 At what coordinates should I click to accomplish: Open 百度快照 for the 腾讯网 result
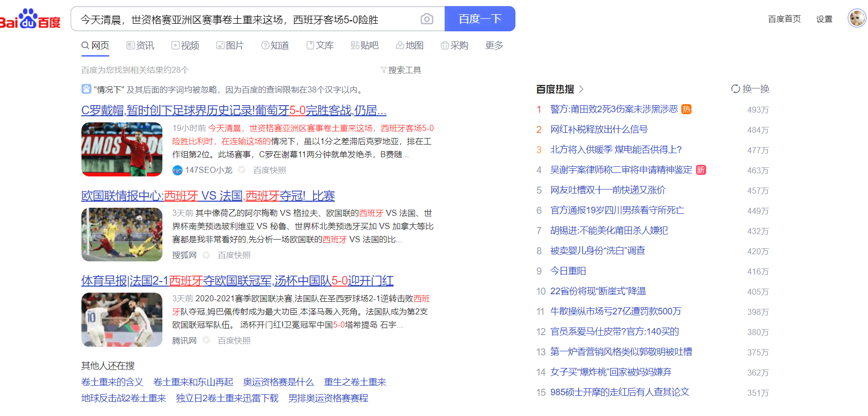pos(234,341)
